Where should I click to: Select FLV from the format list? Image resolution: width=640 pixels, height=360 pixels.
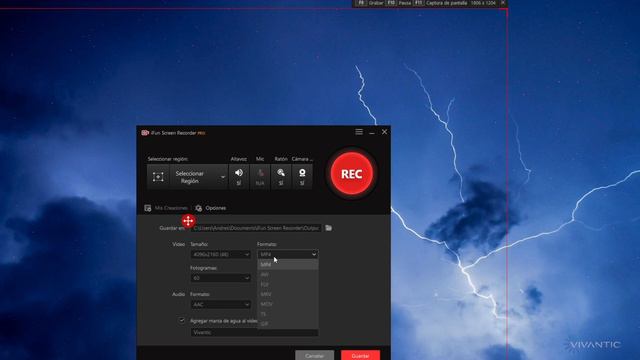288,284
